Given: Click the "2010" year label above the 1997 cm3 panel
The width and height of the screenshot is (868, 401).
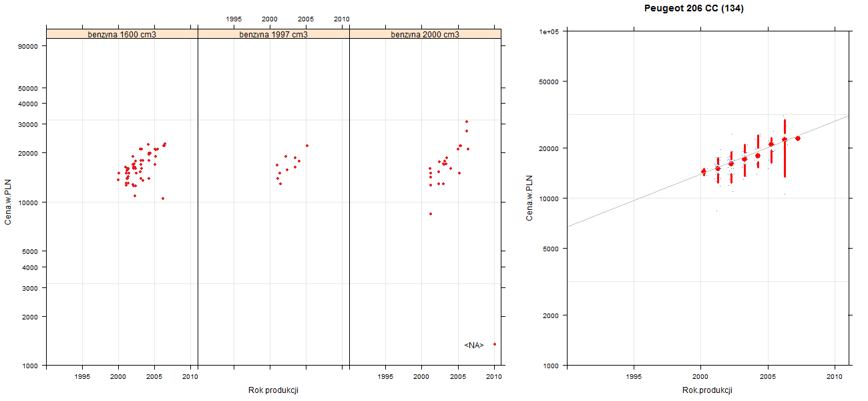Looking at the screenshot, I should point(342,19).
